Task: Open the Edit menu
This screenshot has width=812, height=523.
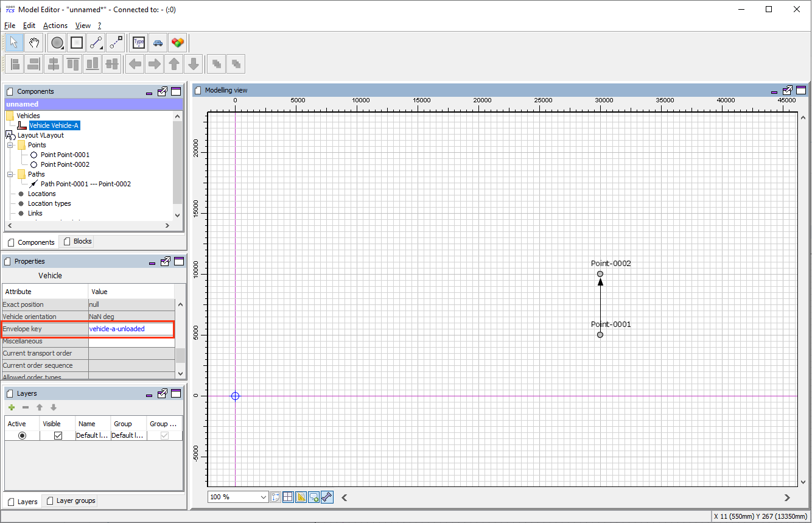Action: [29, 26]
